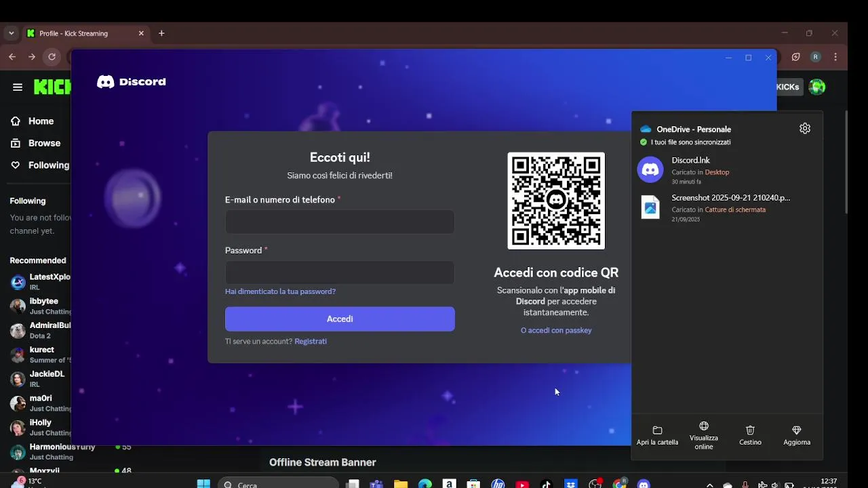Select the Profile - Kick Streaming tab
Screen dimensions: 868x488
(85, 33)
